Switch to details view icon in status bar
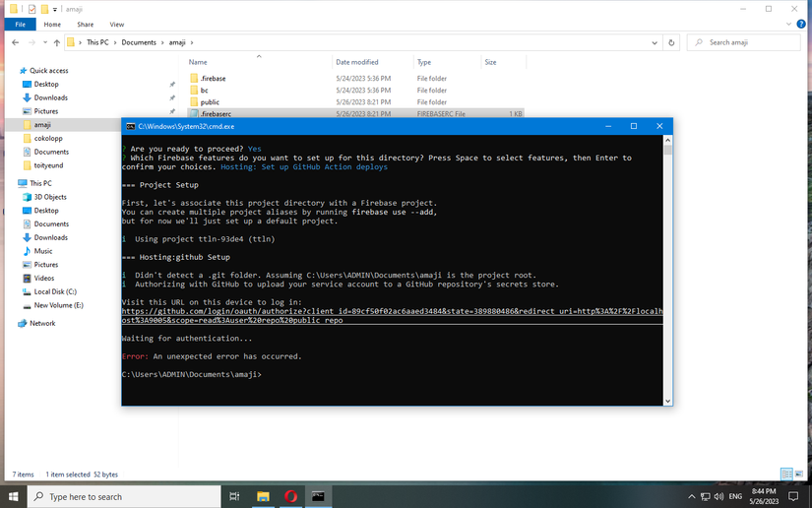This screenshot has width=812, height=508. 786,474
